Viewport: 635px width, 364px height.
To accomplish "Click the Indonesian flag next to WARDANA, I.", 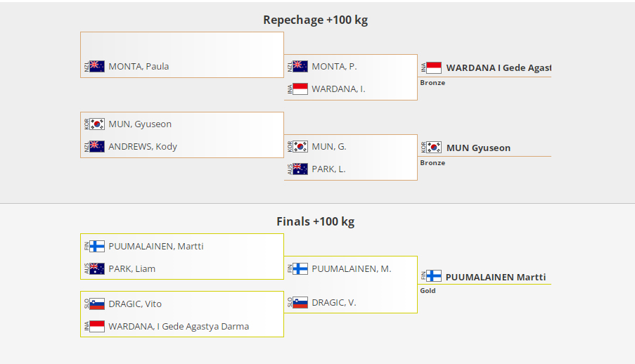I will click(300, 89).
